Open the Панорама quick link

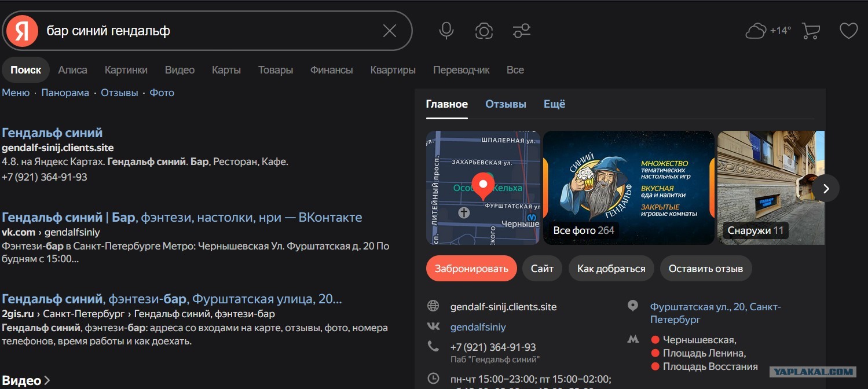coord(65,93)
